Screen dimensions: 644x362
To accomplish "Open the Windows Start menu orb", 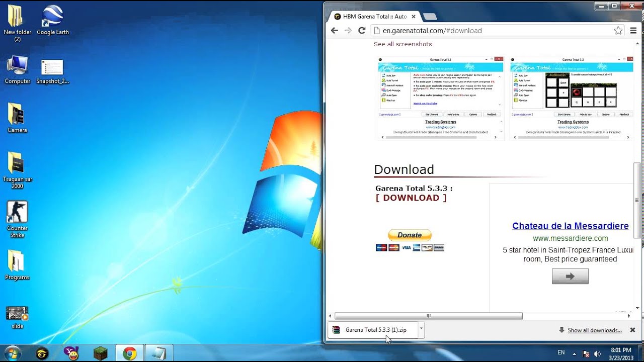I will pos(13,353).
